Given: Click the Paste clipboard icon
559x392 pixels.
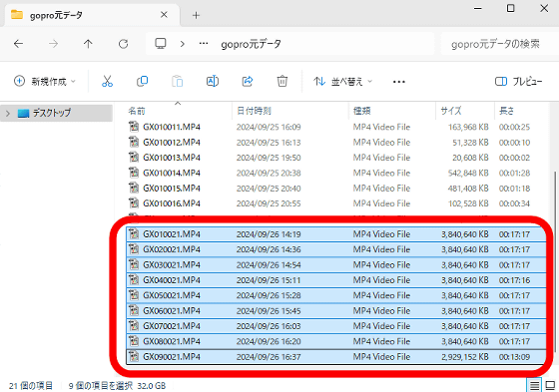Looking at the screenshot, I should point(178,81).
